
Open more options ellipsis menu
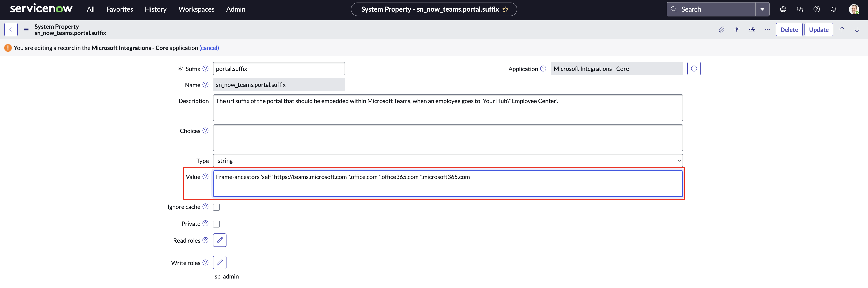(767, 30)
